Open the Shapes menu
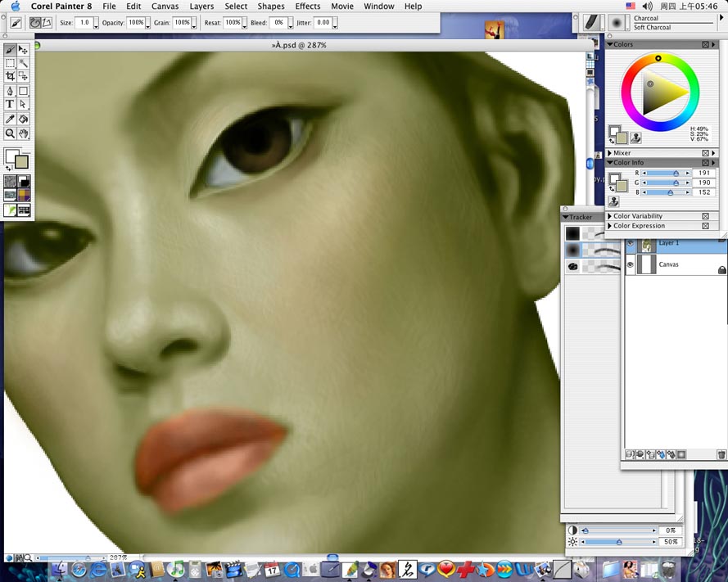The image size is (728, 582). pyautogui.click(x=271, y=6)
